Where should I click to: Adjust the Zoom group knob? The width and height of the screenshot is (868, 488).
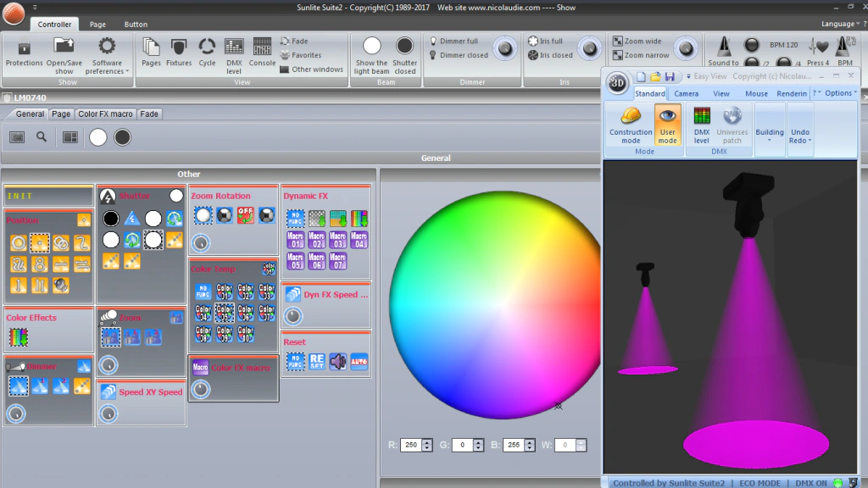[x=686, y=48]
